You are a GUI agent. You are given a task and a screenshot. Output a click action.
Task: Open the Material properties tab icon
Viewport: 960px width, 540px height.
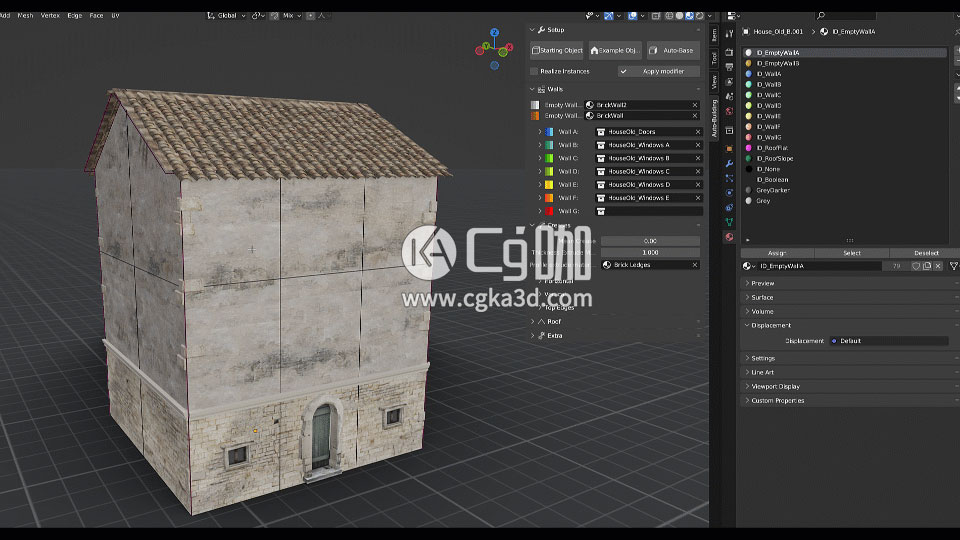pyautogui.click(x=729, y=236)
